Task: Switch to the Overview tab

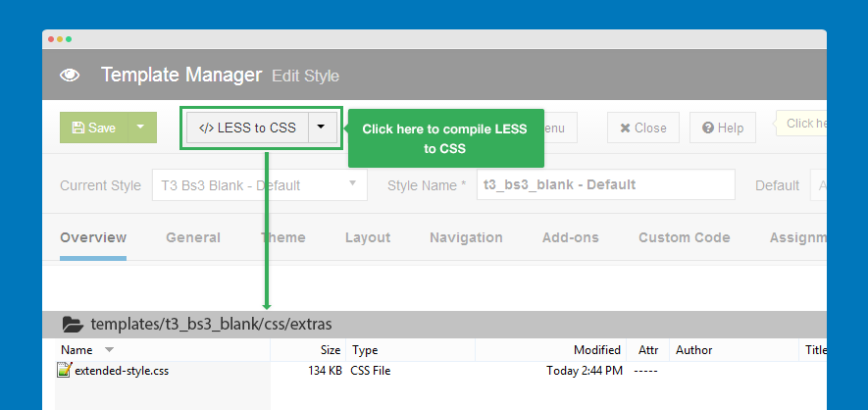Action: click(93, 237)
